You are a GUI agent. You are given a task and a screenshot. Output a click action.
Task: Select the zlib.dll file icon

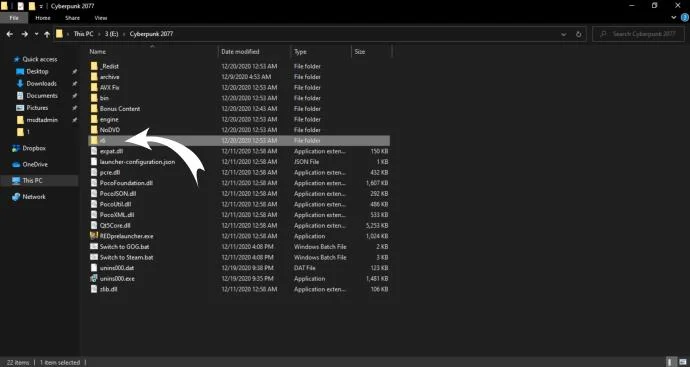coord(94,289)
